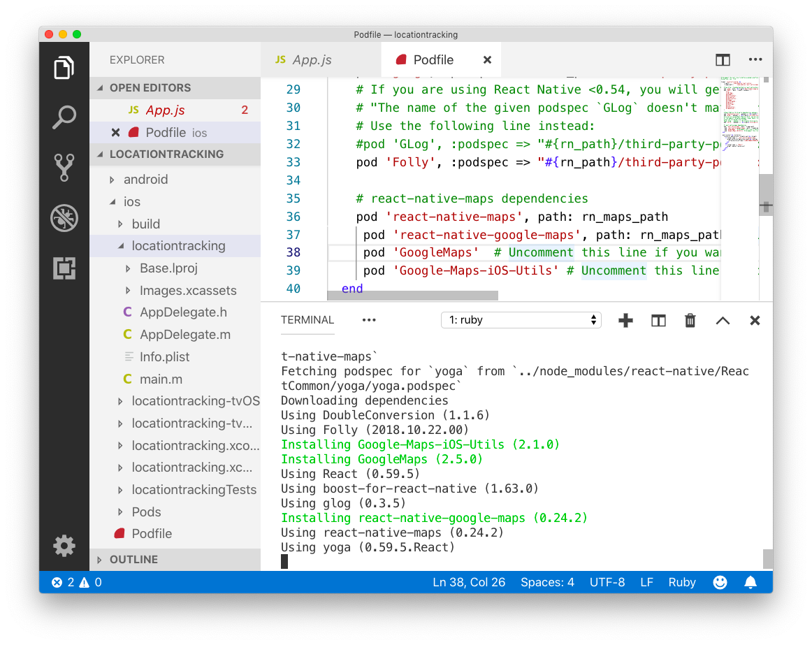This screenshot has width=812, height=645.
Task: Click the editor horizontal scrollbar
Action: 412,296
